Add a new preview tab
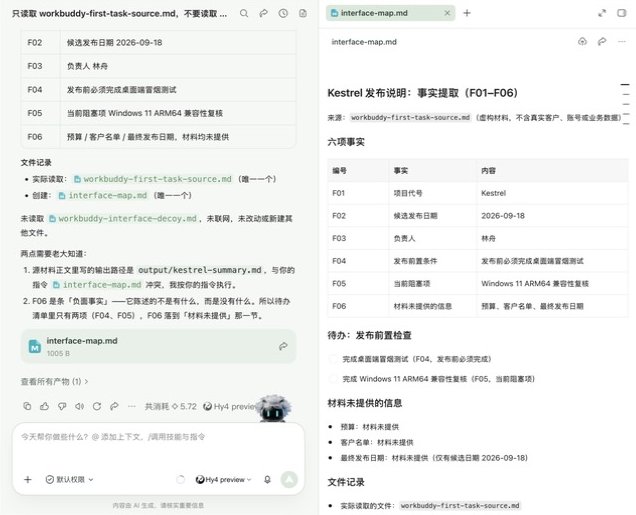Viewport: 636px width, 515px height. coord(467,13)
